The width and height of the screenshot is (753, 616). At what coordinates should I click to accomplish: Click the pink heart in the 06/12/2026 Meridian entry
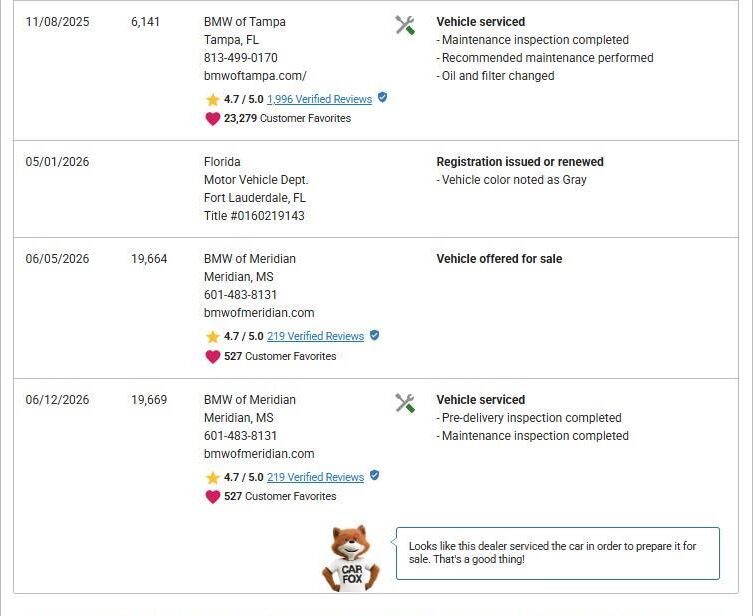pyautogui.click(x=212, y=496)
